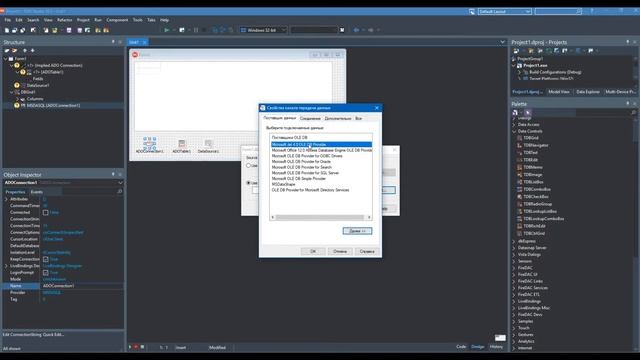Click DataSource1 component icon on form
This screenshot has height=360, width=640.
(209, 143)
